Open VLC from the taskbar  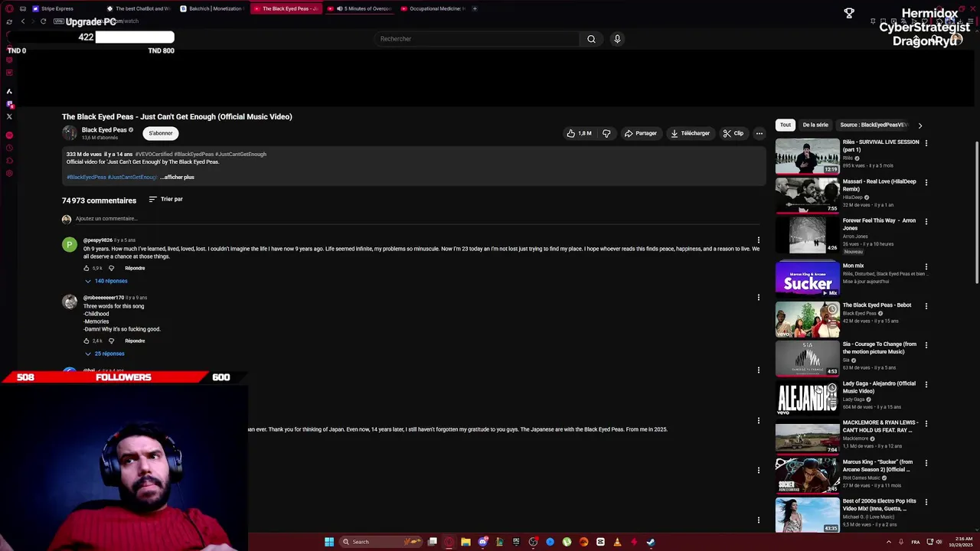(617, 542)
